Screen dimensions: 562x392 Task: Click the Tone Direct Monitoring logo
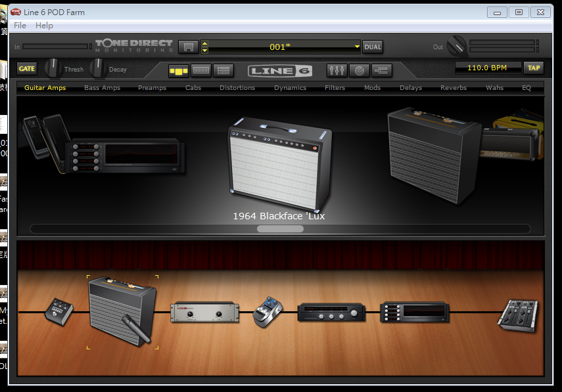pos(134,45)
